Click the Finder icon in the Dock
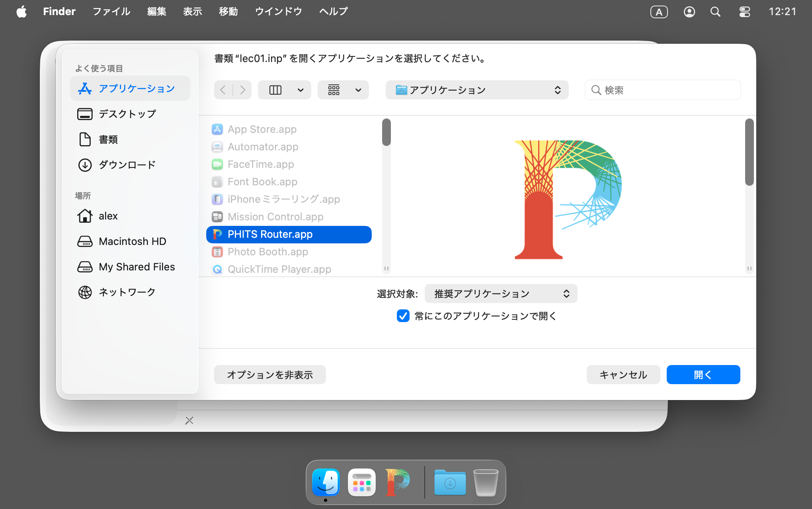The height and width of the screenshot is (509, 812). (x=326, y=482)
